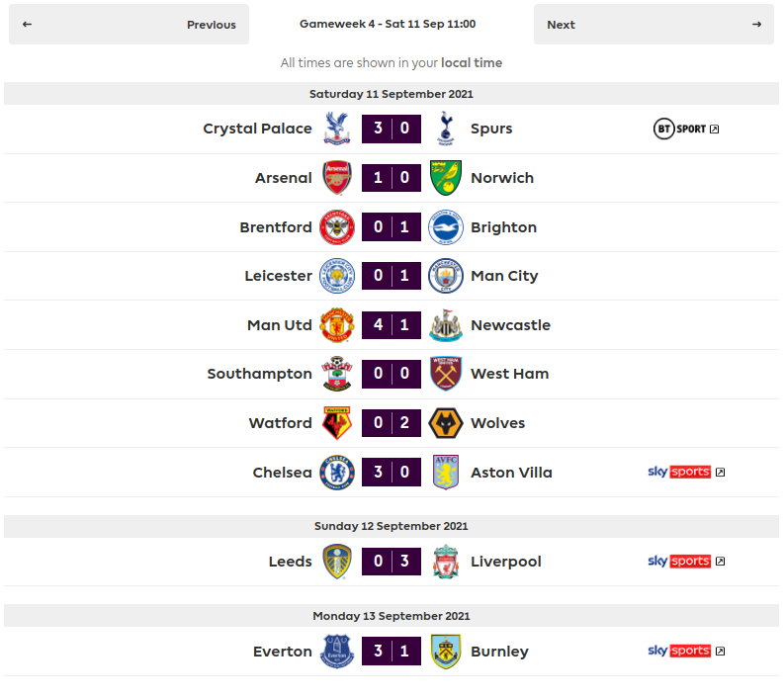The width and height of the screenshot is (784, 699).
Task: Click the Wolves club crest
Action: (x=446, y=423)
